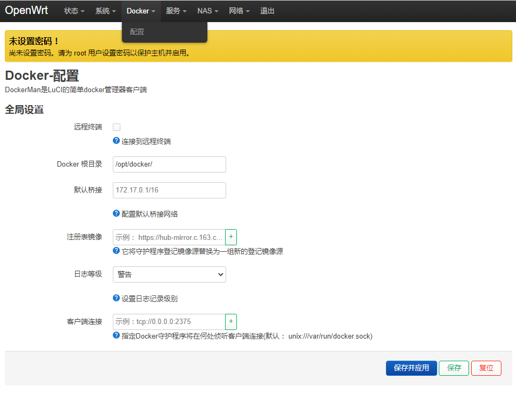Open the Docker menu
The height and width of the screenshot is (420, 516).
tap(141, 11)
